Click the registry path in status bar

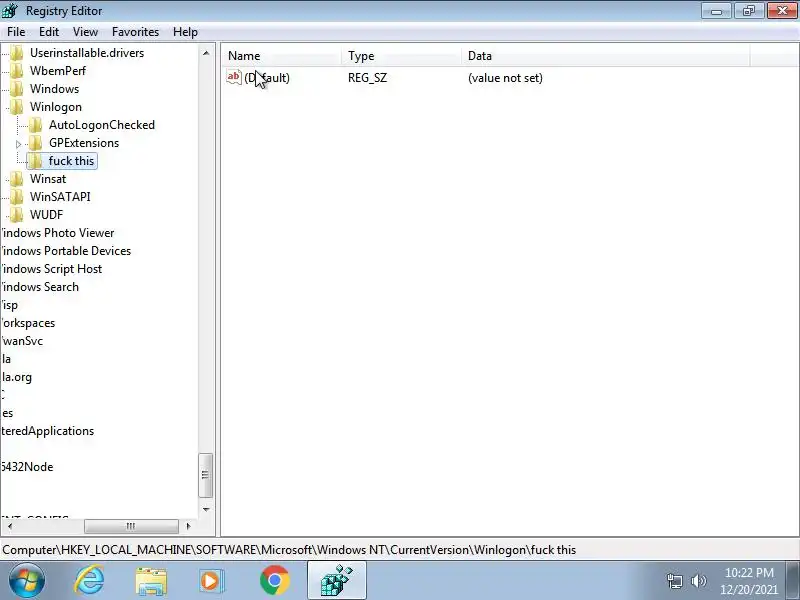tap(289, 550)
